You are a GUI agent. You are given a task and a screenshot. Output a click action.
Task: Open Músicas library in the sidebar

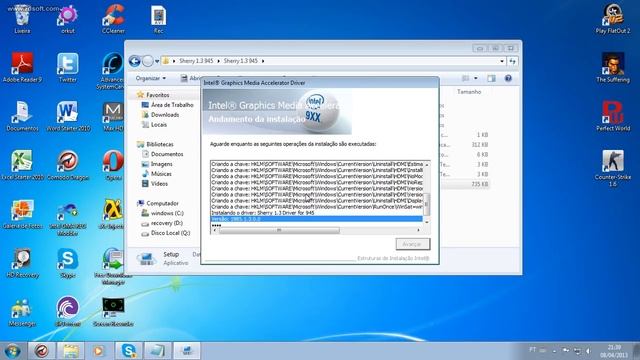click(x=161, y=173)
